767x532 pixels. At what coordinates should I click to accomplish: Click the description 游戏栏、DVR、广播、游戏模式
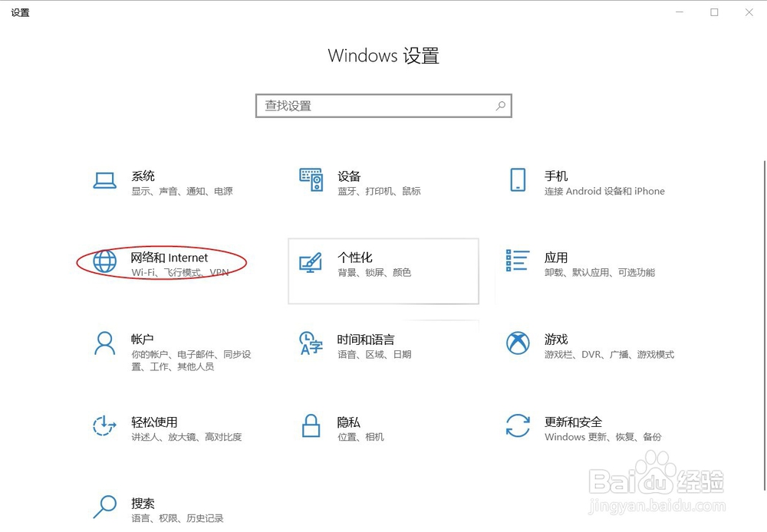[x=610, y=354]
